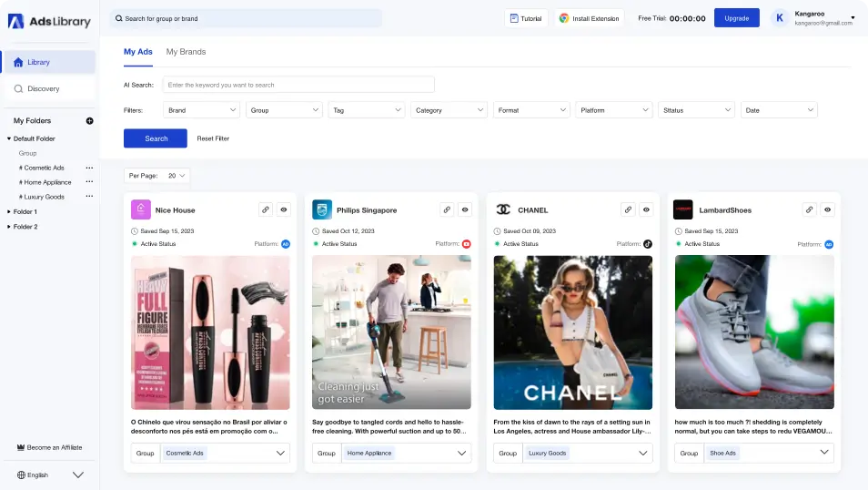Click the Nice House brand logo
Viewport: 868px width, 490px height.
coord(140,209)
